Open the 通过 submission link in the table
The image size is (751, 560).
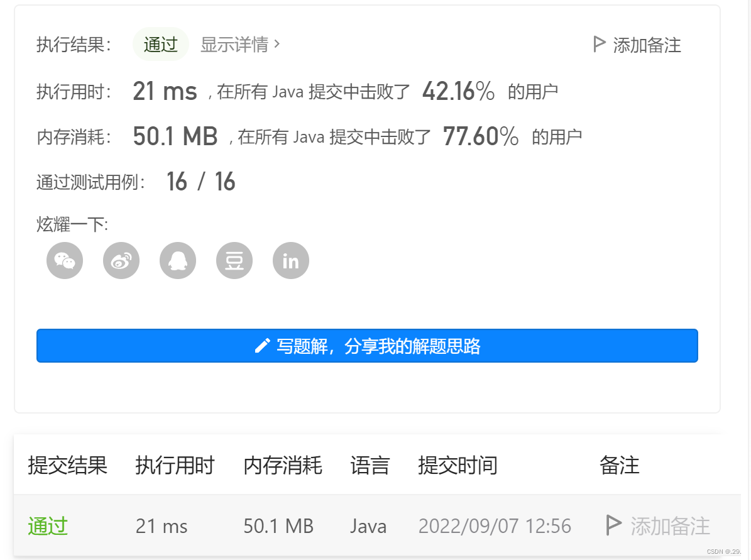click(x=47, y=526)
